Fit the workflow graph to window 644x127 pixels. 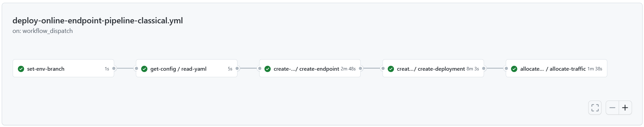595,108
